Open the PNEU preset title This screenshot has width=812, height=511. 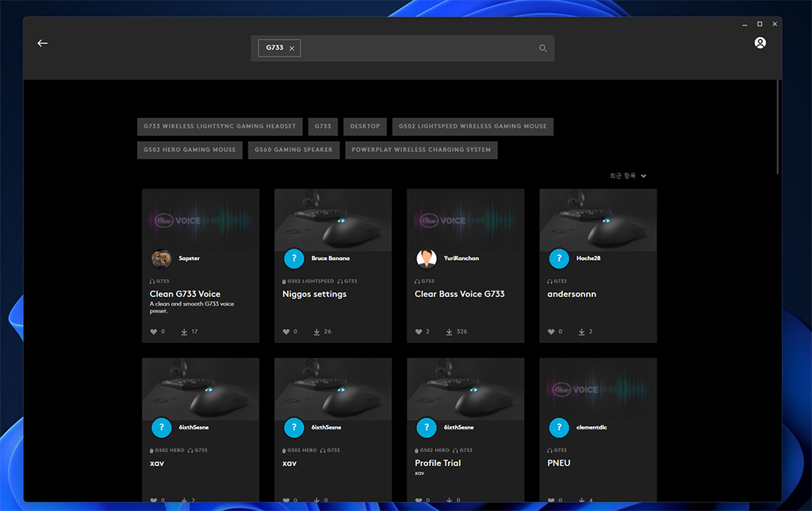[x=559, y=463]
